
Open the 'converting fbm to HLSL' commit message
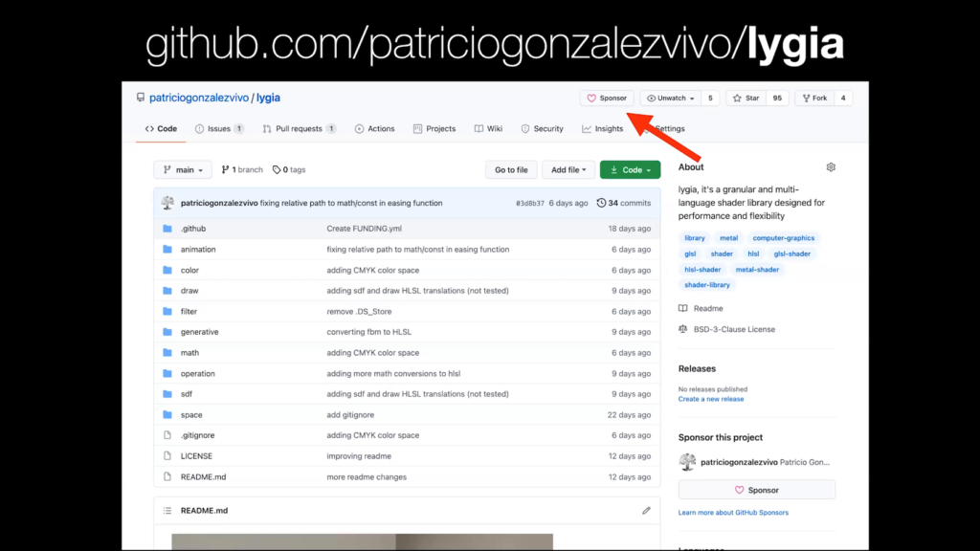tap(368, 332)
